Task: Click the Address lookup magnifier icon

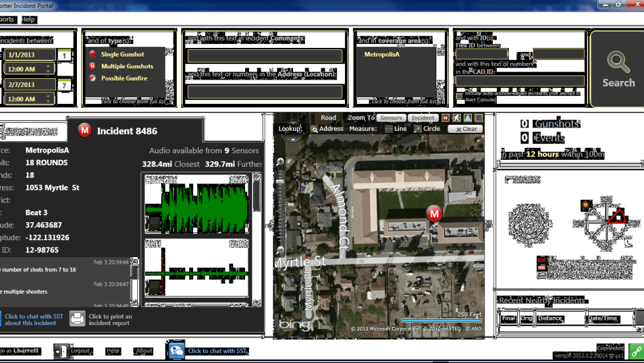Action: point(315,129)
